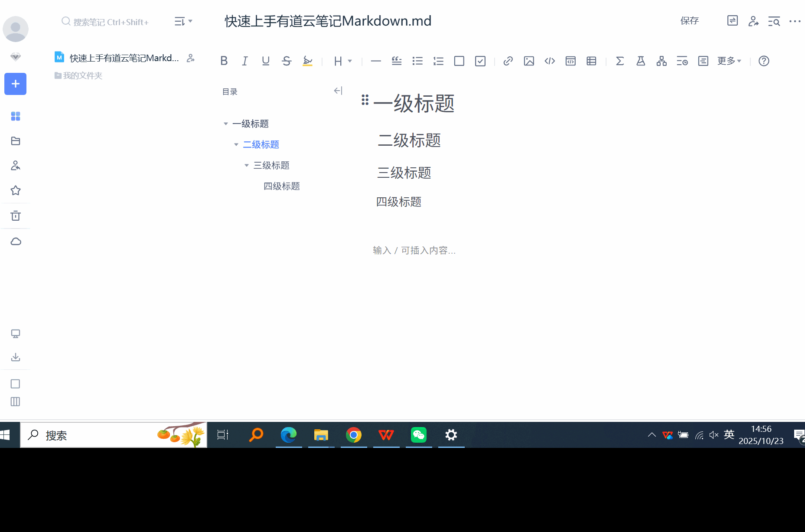Open the three-dot more options menu
This screenshot has width=805, height=532.
point(795,21)
